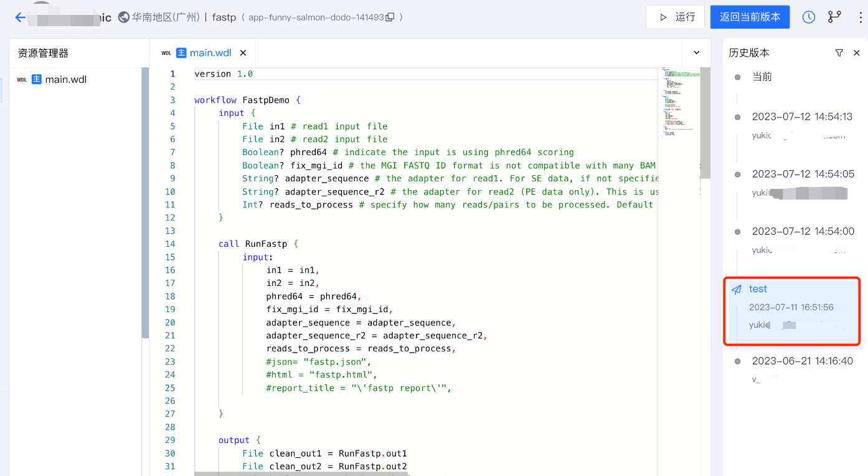Open version history clock icon

(808, 17)
